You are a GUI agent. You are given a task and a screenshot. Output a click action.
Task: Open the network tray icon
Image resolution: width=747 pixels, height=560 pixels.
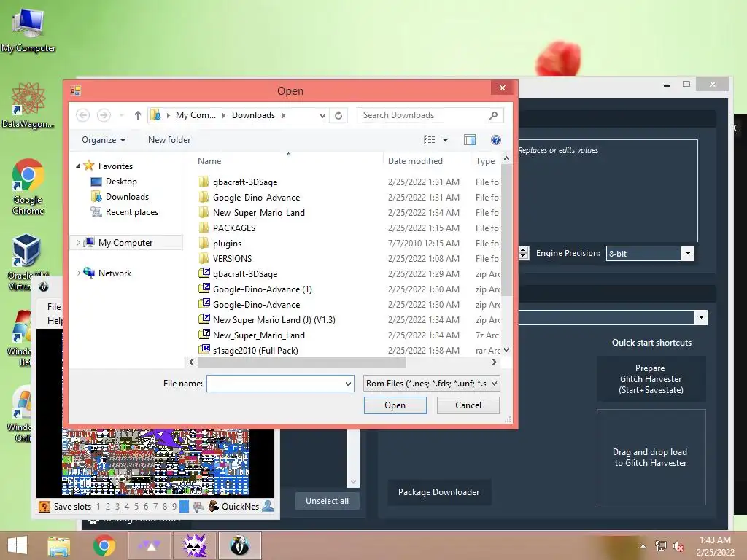661,546
